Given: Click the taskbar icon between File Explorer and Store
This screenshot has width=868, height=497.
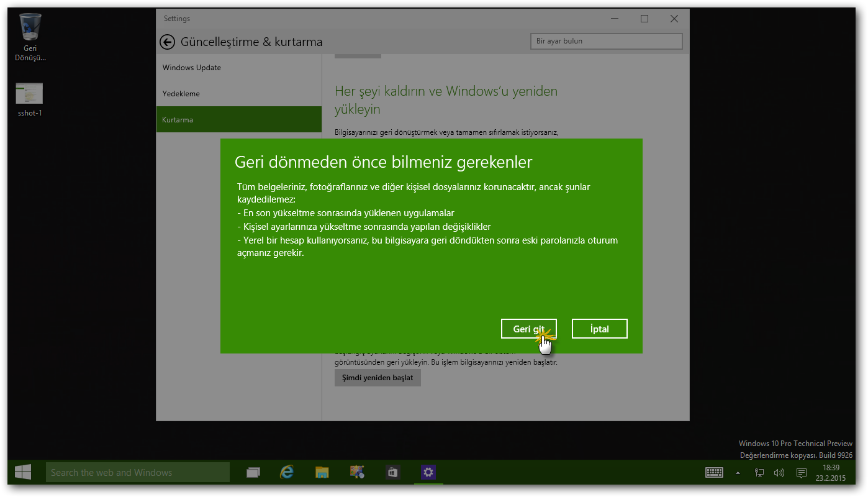Looking at the screenshot, I should [357, 473].
